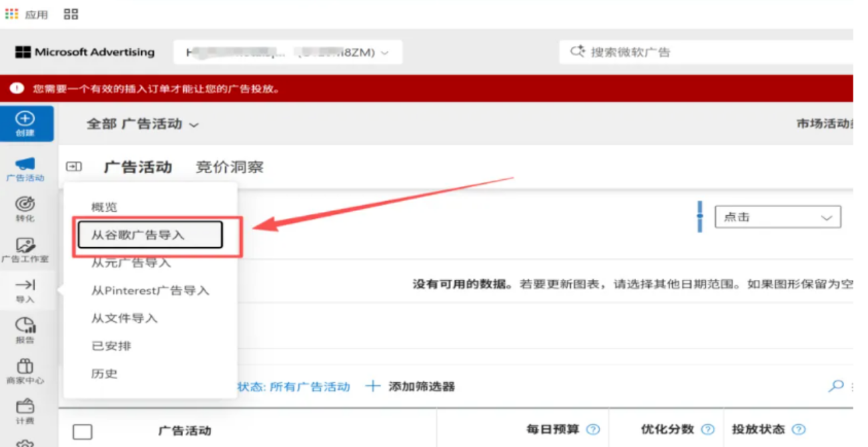
Task: Click the 应用 bookmarks label
Action: click(x=37, y=15)
